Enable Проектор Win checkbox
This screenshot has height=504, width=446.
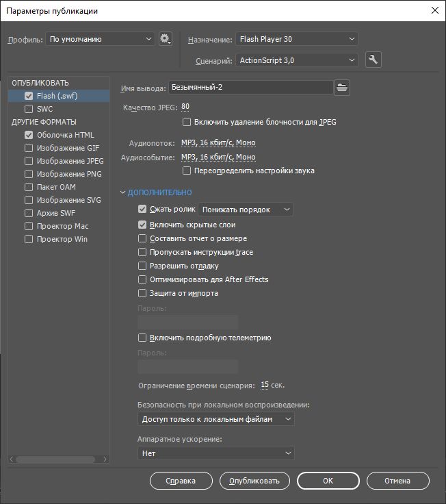pos(29,239)
